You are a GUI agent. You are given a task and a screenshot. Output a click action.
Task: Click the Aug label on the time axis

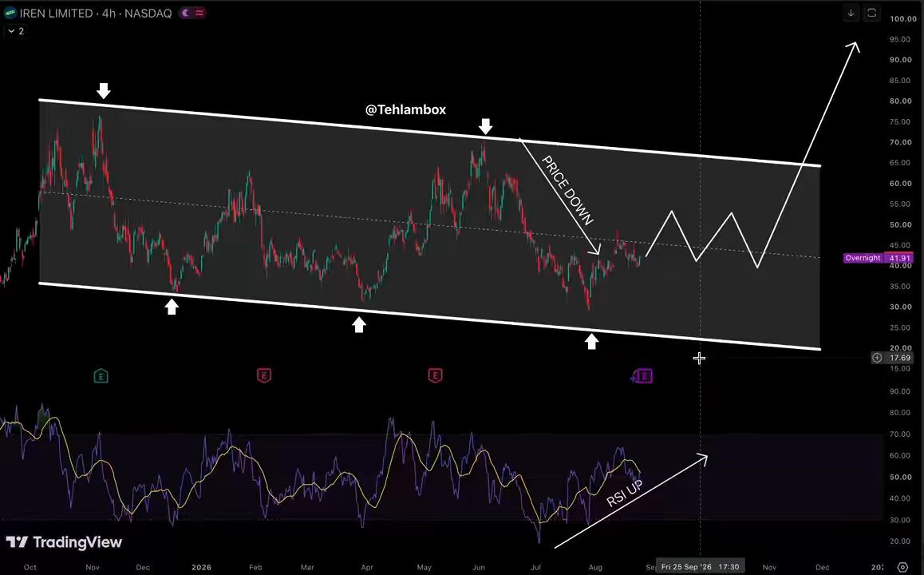596,567
